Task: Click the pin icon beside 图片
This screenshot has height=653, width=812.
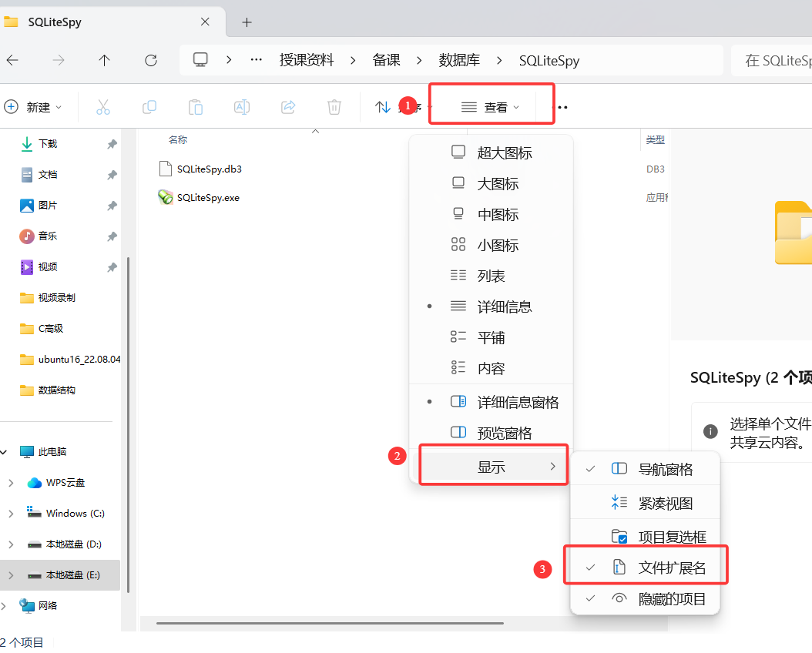Action: (112, 206)
